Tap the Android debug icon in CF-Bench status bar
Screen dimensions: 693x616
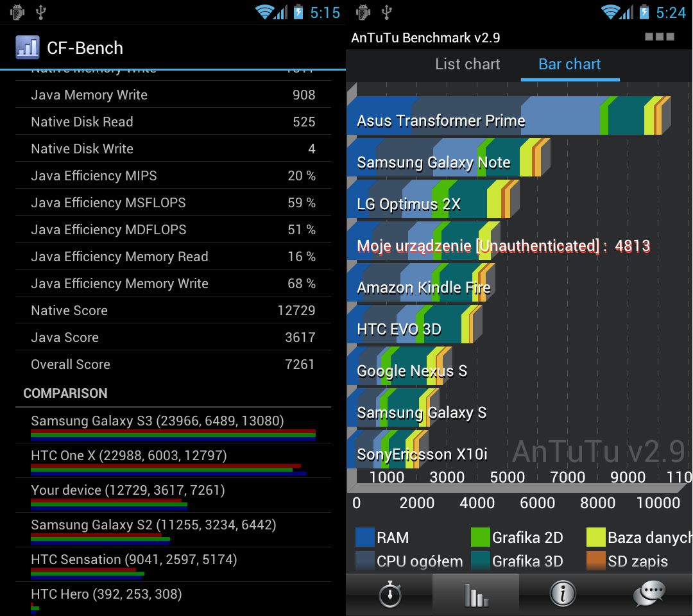click(17, 12)
